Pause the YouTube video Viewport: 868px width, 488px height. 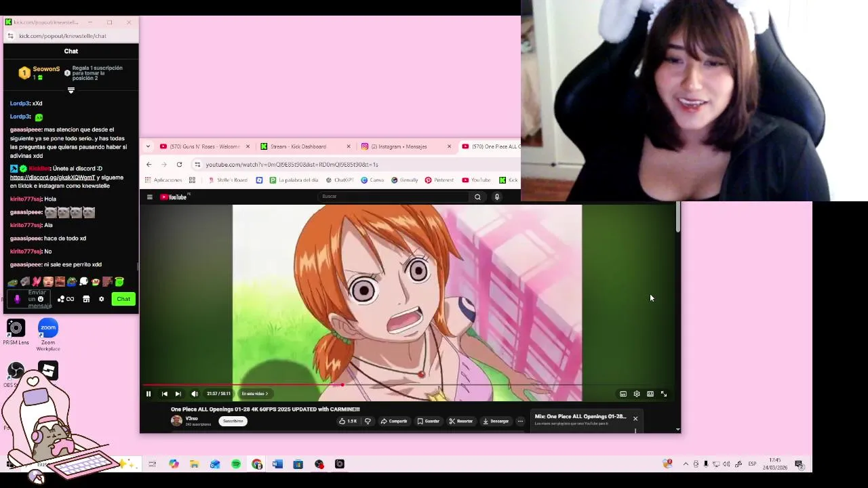pos(149,394)
